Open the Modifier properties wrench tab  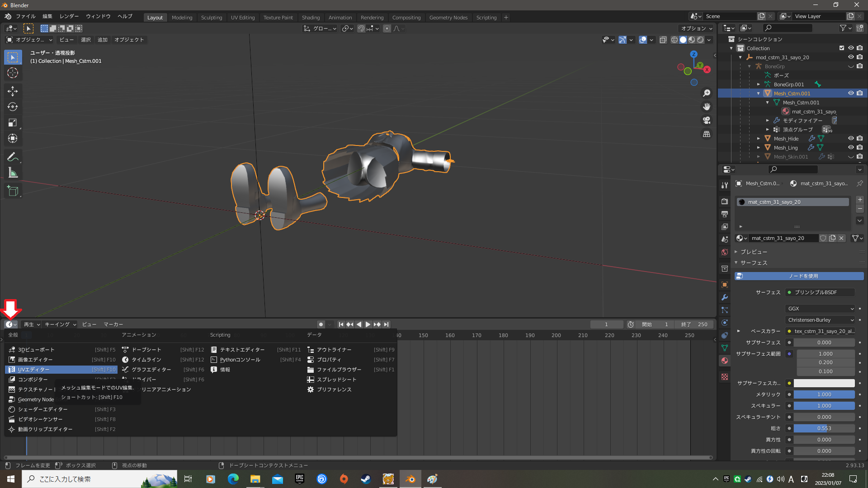coord(725,297)
